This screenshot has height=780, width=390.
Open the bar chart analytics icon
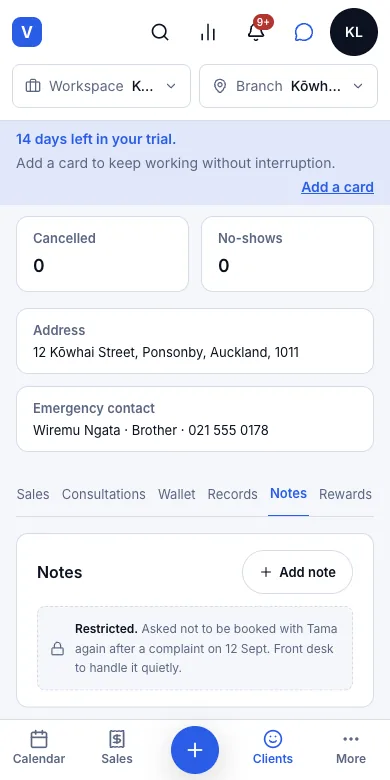point(207,32)
